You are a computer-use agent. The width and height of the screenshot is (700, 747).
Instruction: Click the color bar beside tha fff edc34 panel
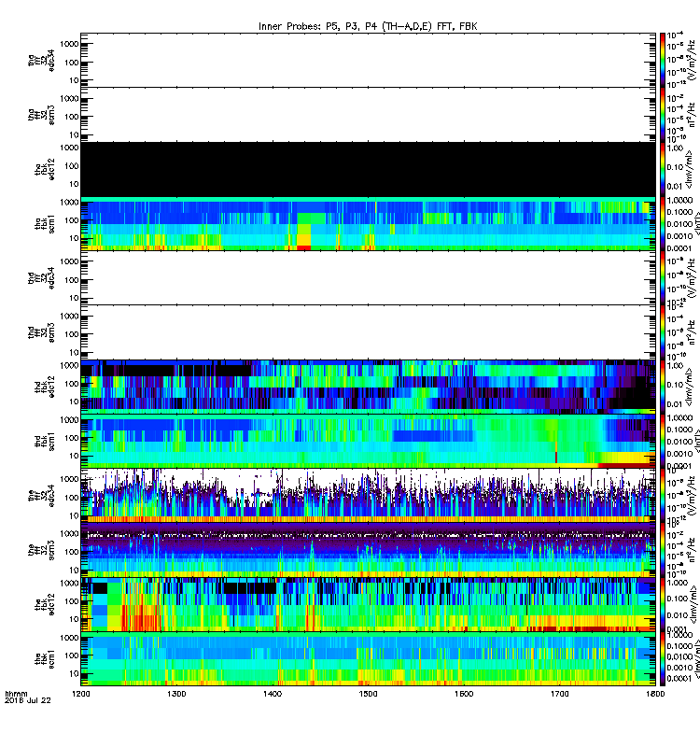click(662, 60)
